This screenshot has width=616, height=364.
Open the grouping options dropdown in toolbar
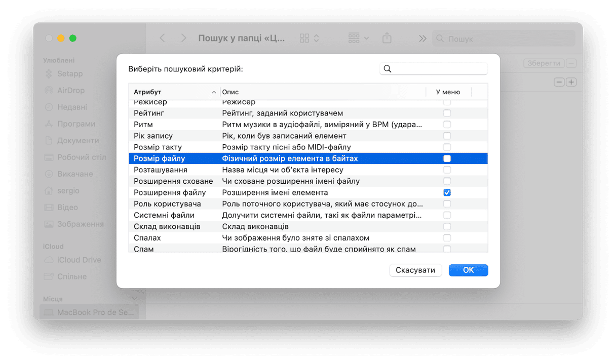359,38
